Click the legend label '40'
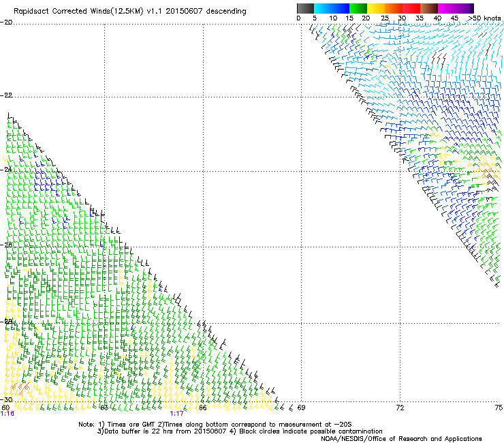The image size is (504, 443). point(437,18)
